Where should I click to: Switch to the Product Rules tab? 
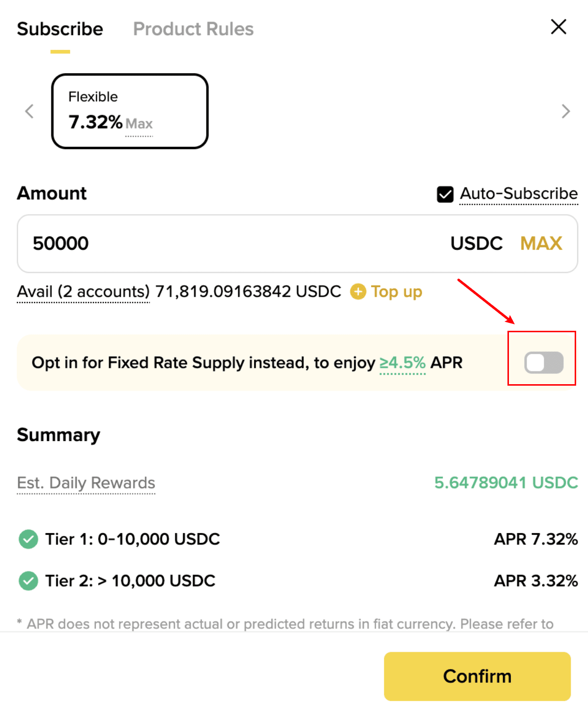pyautogui.click(x=193, y=29)
